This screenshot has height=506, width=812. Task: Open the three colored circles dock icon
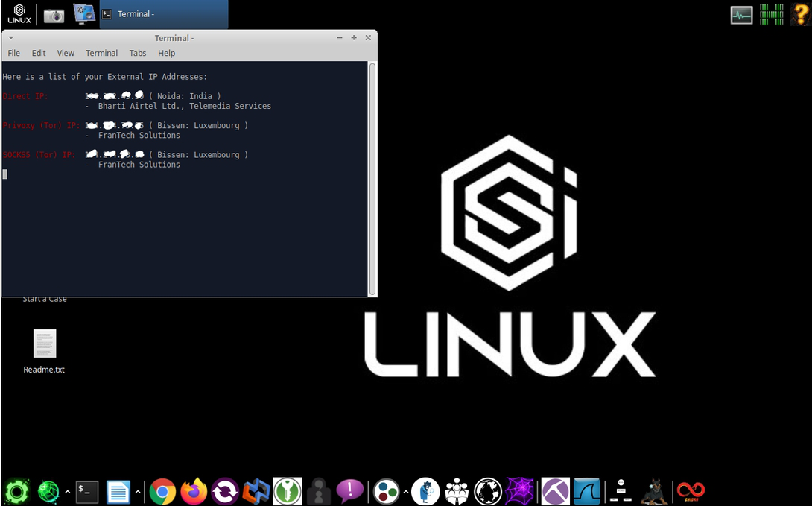point(387,492)
